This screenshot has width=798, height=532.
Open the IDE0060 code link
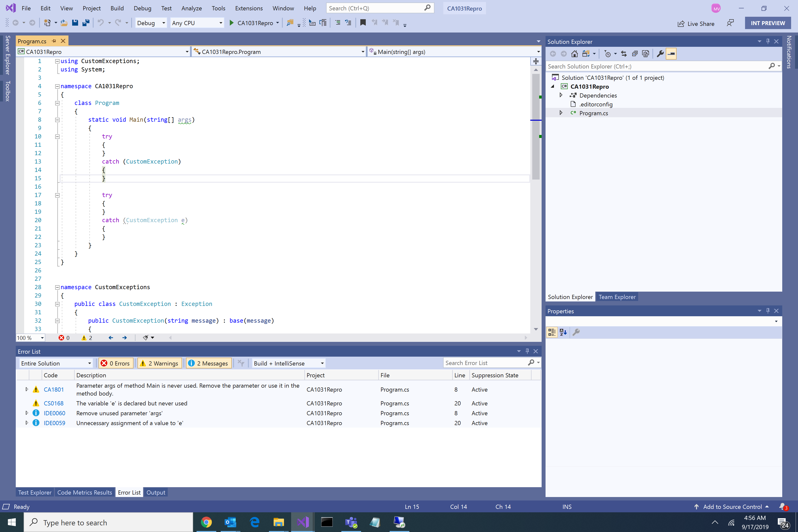click(55, 413)
